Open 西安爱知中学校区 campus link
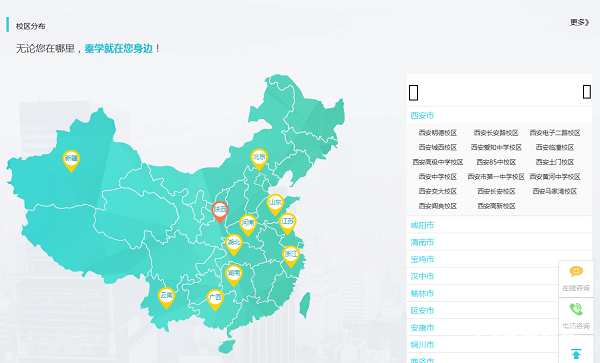The image size is (600, 363). point(496,147)
